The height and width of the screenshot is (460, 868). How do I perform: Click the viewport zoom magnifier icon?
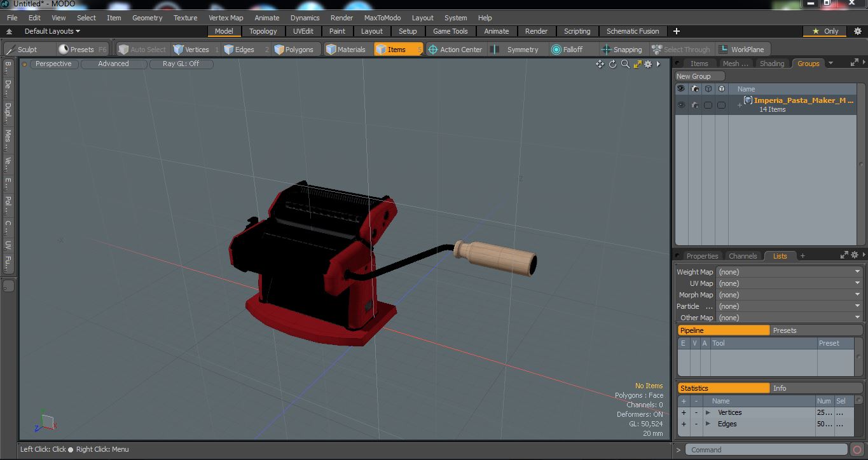[625, 64]
